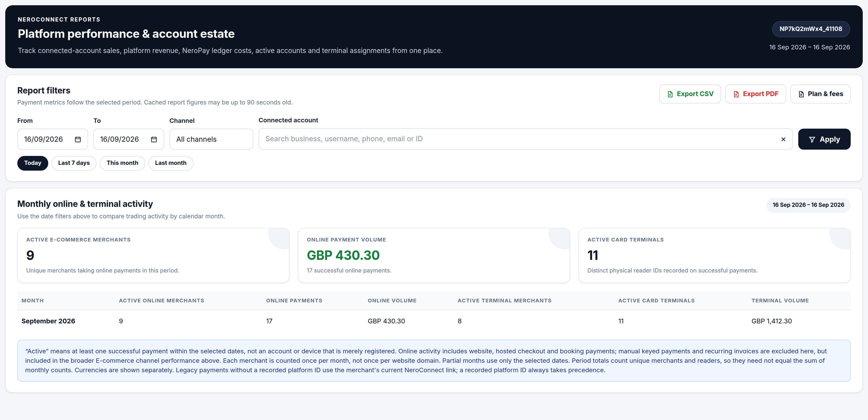Select the This month range chip
The width and height of the screenshot is (868, 420).
pos(122,163)
